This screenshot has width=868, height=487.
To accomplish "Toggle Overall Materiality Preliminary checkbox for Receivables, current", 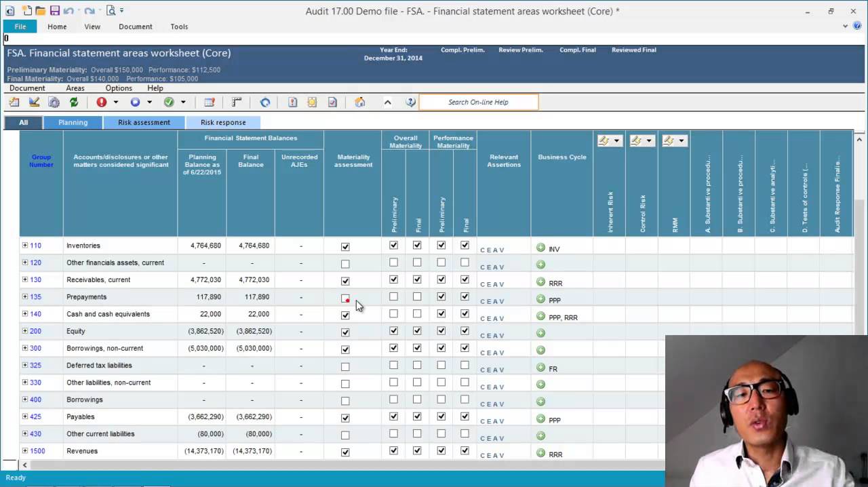I will point(393,279).
